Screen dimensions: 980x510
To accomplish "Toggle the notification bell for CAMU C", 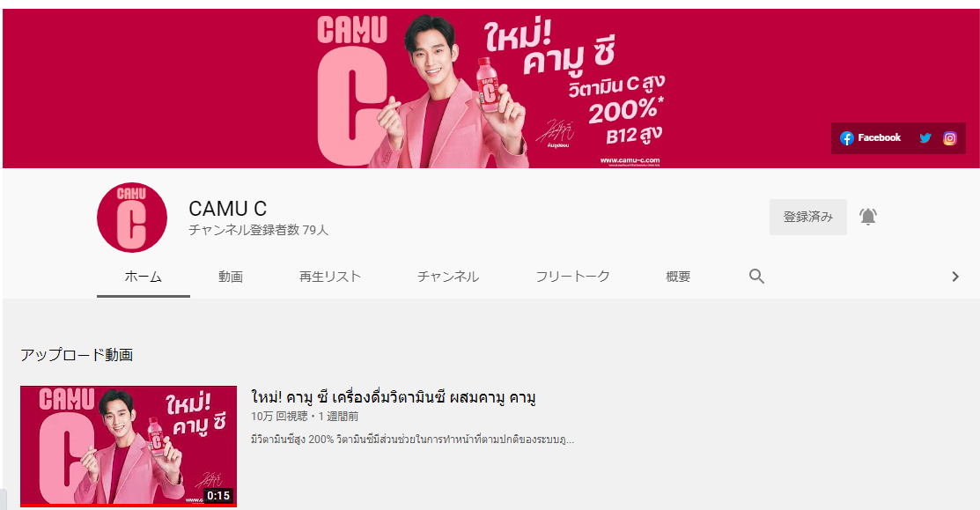I will [x=868, y=217].
